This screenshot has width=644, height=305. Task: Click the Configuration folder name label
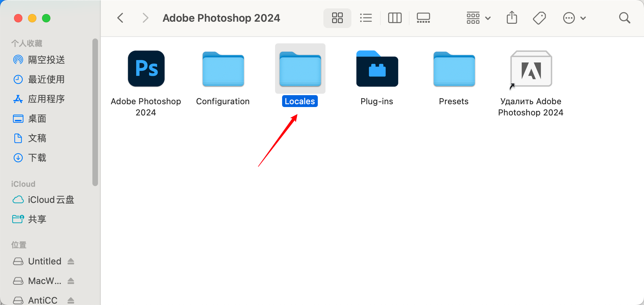[x=223, y=101]
